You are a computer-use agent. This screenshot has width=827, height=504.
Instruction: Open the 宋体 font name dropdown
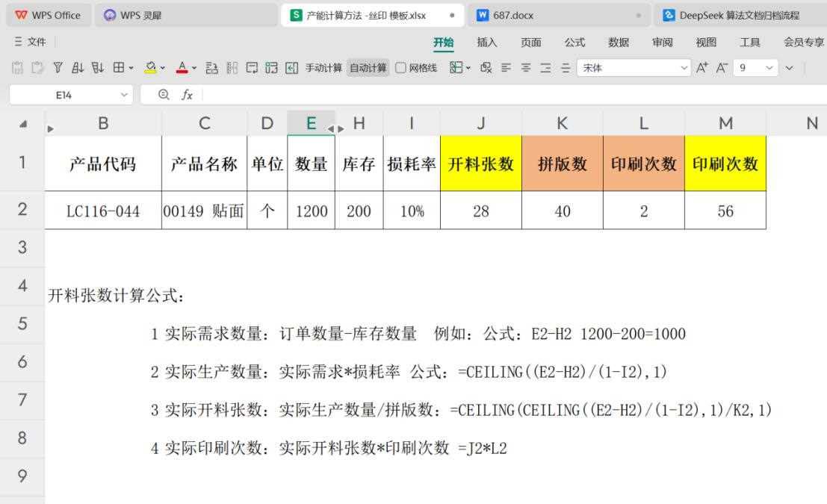[684, 68]
